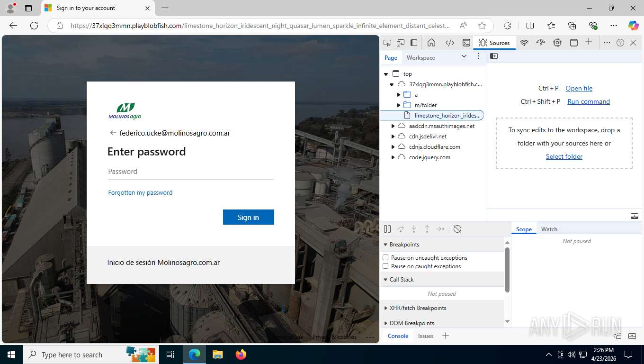Click the Sign in button
Screen dimensions: 644x364
click(x=249, y=217)
